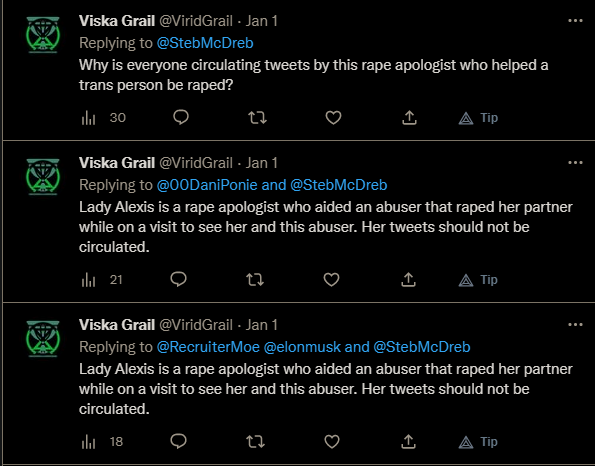Open more options on second tweet

[575, 162]
